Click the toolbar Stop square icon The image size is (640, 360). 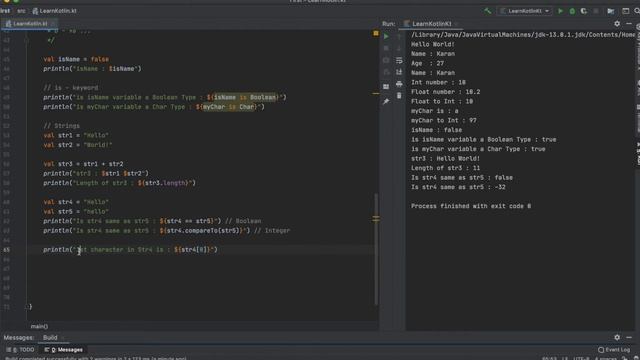(x=596, y=11)
